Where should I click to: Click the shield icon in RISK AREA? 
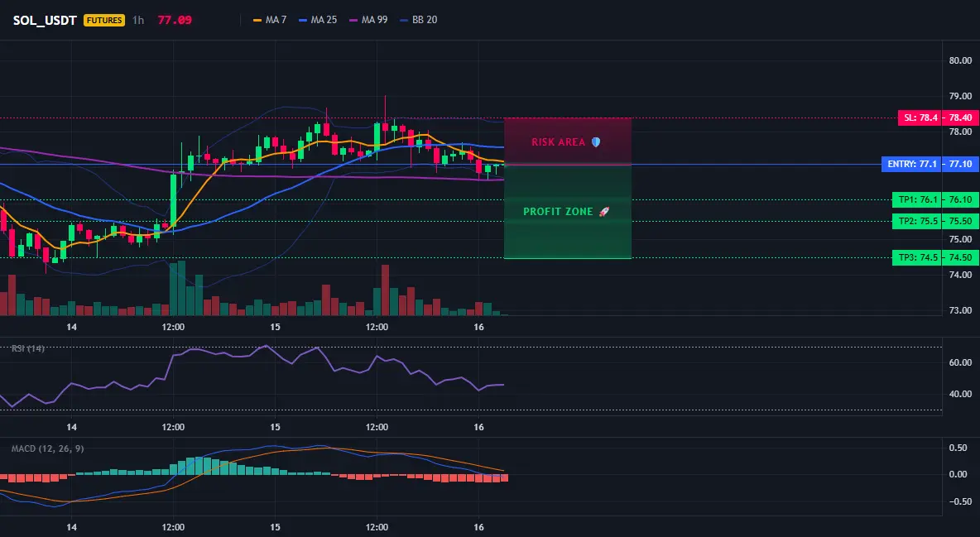coord(596,142)
